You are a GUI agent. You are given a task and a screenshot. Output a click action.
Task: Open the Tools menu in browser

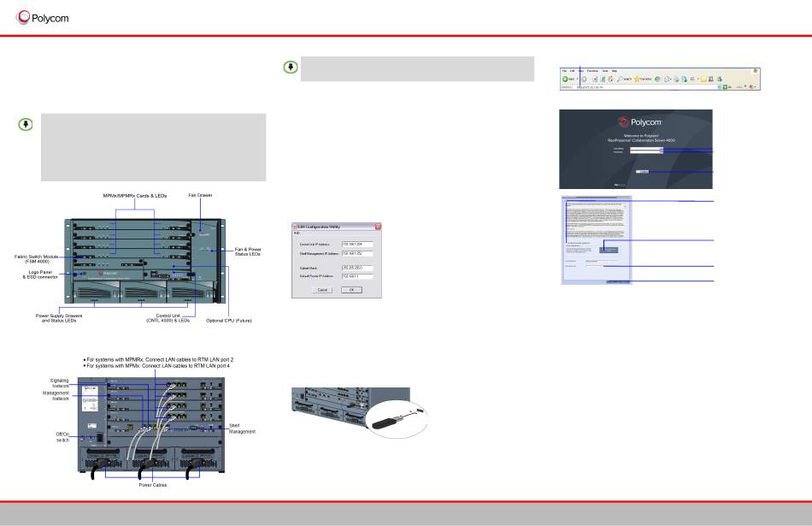(605, 71)
